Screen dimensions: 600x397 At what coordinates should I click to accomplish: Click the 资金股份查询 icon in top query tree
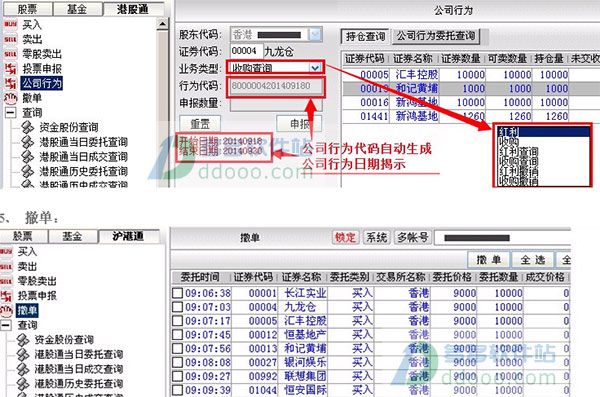tap(27, 127)
